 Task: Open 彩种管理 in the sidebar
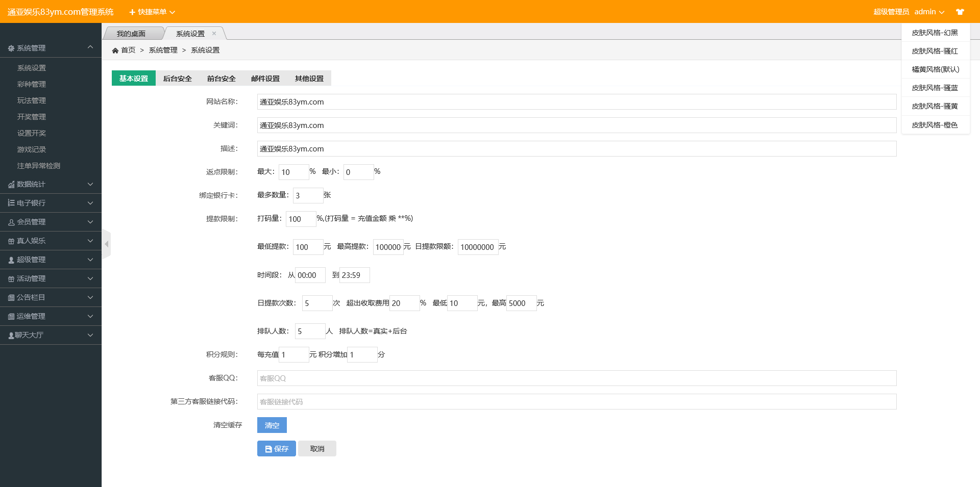(x=32, y=84)
